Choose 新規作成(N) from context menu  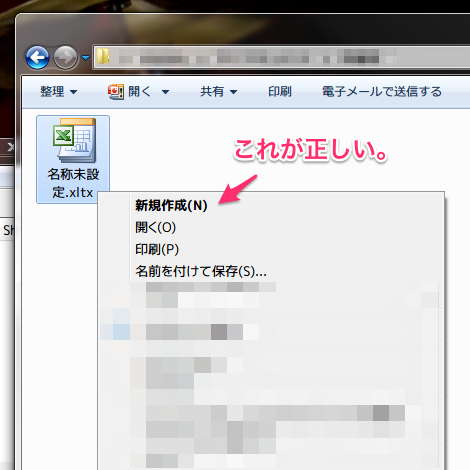click(171, 205)
